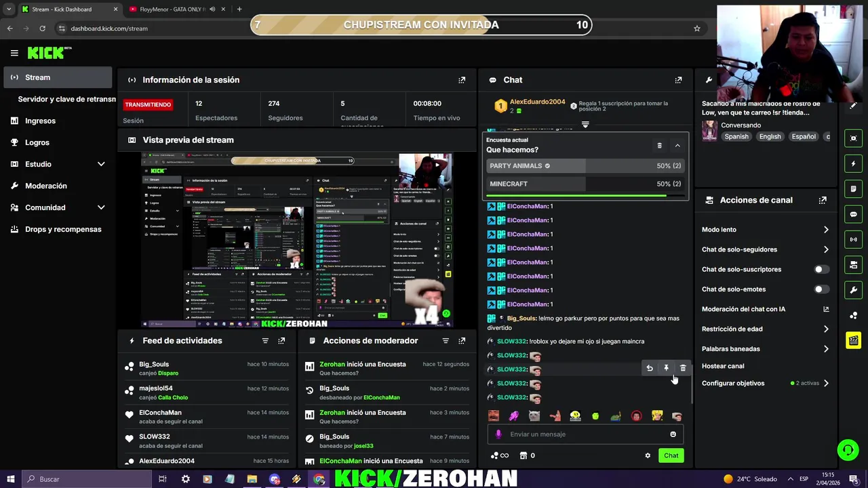
Task: Toggle the stream preview widget in right sidebar
Action: pos(853,138)
